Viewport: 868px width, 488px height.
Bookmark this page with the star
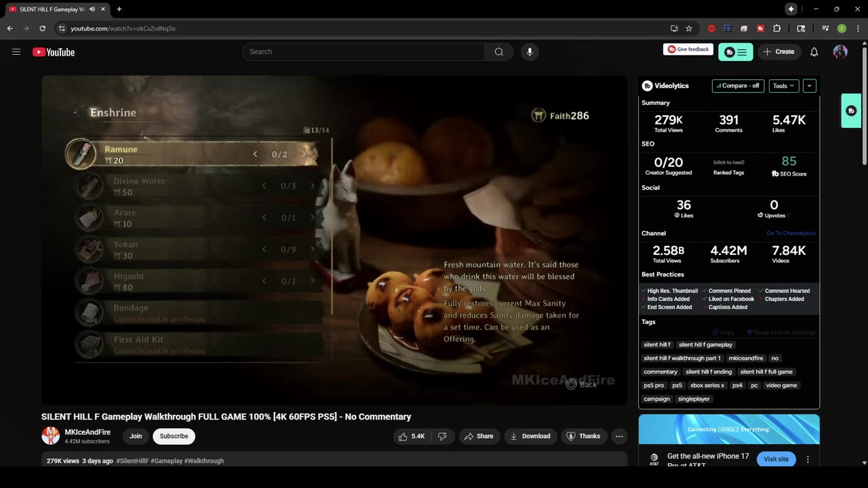689,28
